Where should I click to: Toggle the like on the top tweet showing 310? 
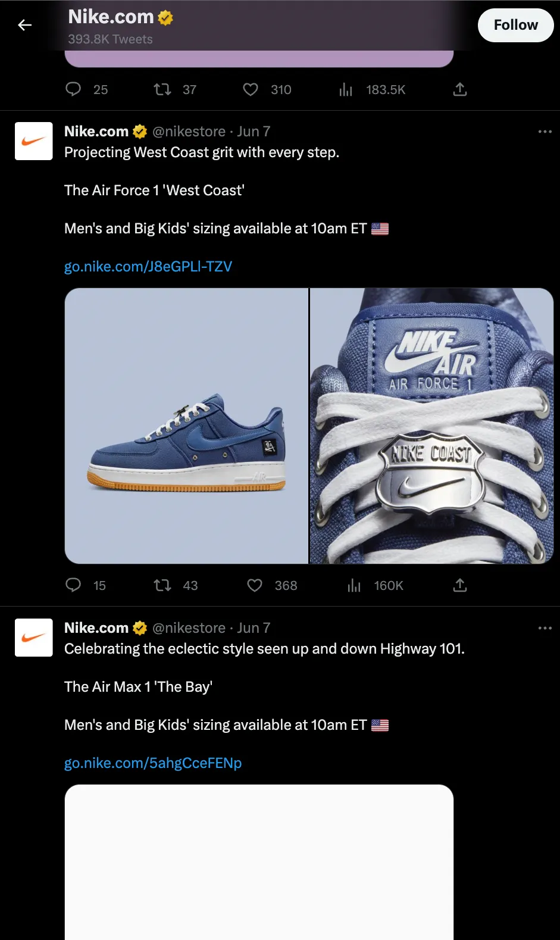pyautogui.click(x=251, y=89)
